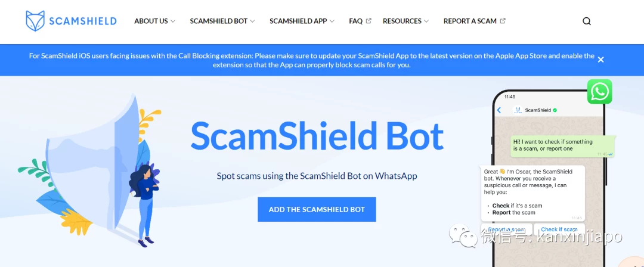The width and height of the screenshot is (644, 267).
Task: Expand the ScamShield App menu chevron
Action: click(x=332, y=21)
